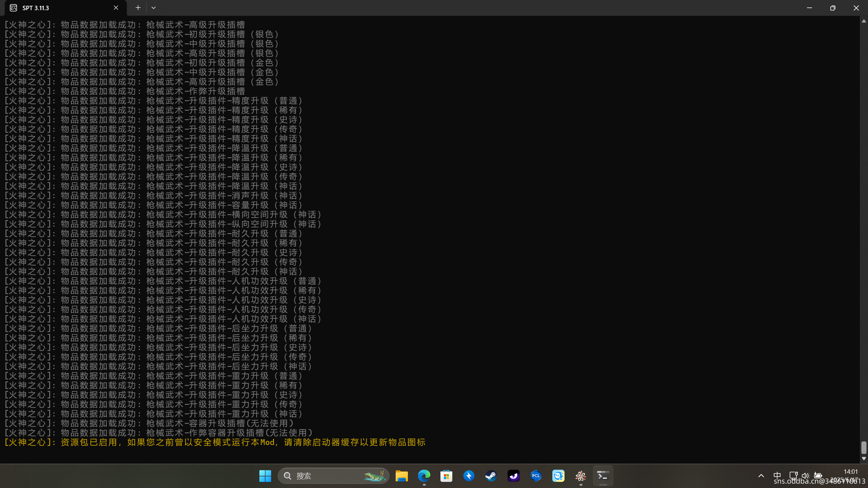This screenshot has height=488, width=868.
Task: Switch to the Terminal taskbar icon
Action: [603, 476]
